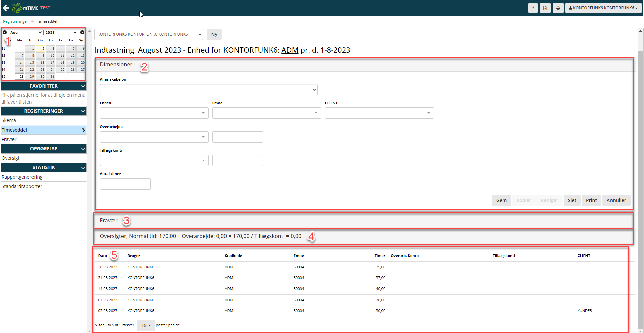
Task: Click the arrow on Timeseddel menu item
Action: [x=83, y=130]
